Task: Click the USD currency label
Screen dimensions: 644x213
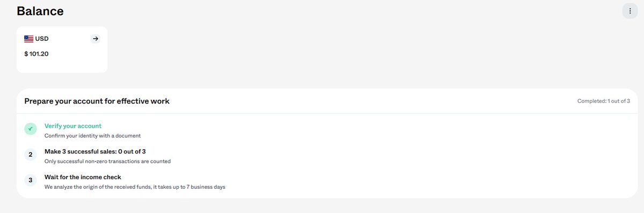Action: 42,39
